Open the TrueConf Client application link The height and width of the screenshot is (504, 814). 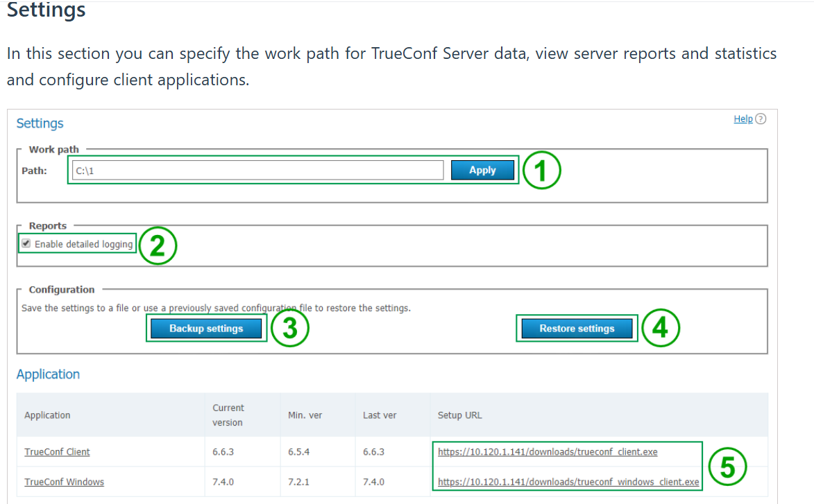click(57, 452)
